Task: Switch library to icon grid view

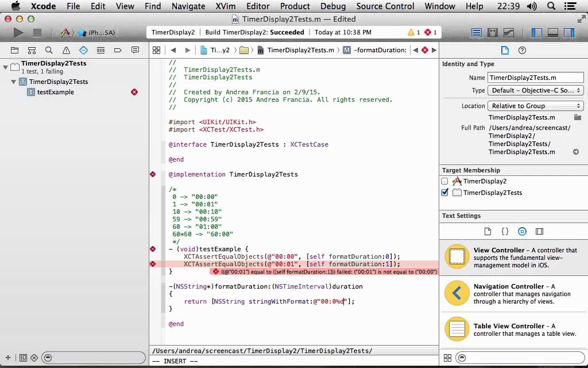Action: 447,358
